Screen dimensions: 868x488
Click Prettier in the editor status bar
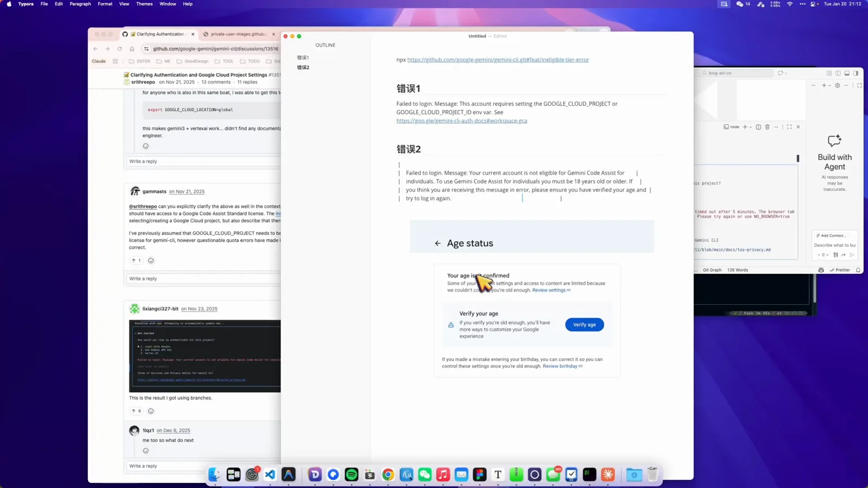(x=840, y=270)
